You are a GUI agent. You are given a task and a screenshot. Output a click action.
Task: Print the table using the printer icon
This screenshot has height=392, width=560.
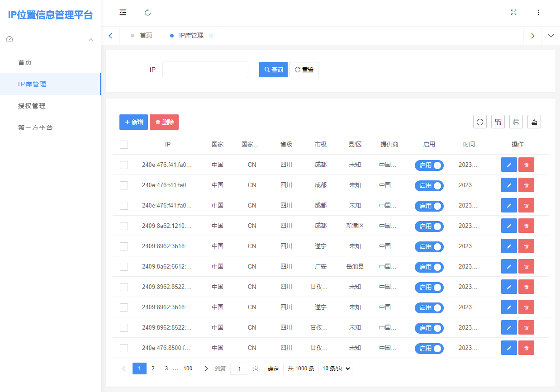tap(516, 122)
